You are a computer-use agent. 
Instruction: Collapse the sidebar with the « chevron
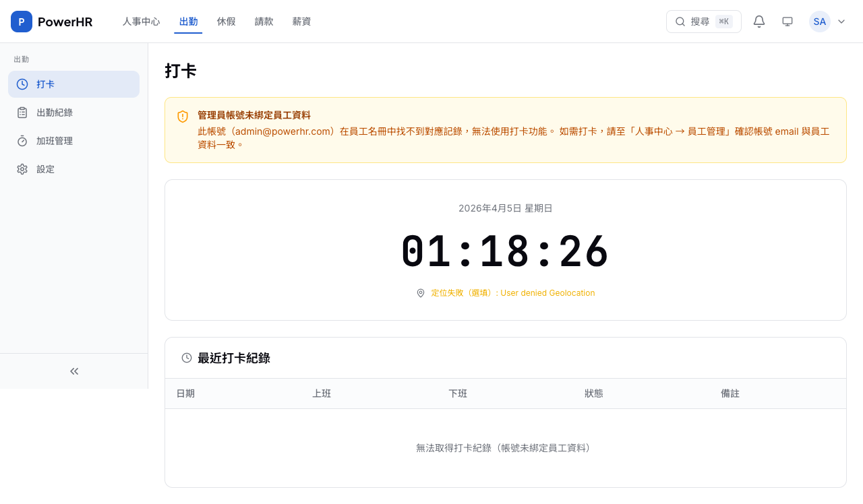(73, 371)
